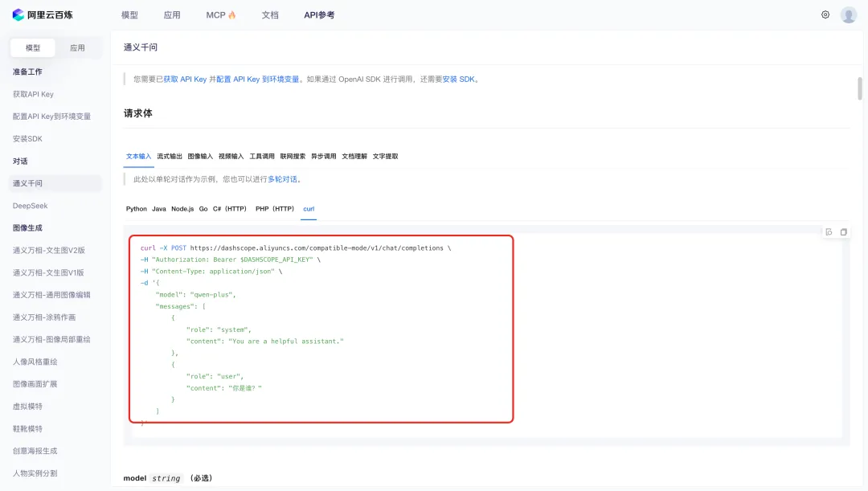The width and height of the screenshot is (868, 491).
Task: Select the curl code tab
Action: (309, 209)
